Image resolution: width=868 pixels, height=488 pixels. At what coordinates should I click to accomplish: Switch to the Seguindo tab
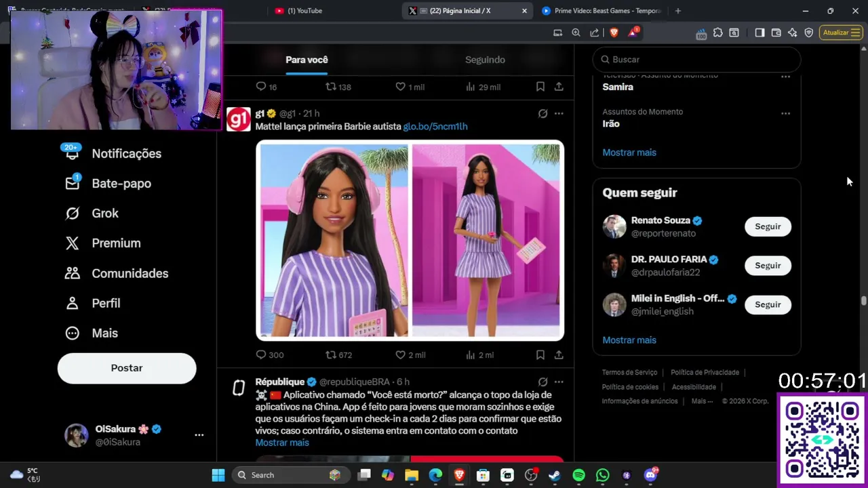485,60
